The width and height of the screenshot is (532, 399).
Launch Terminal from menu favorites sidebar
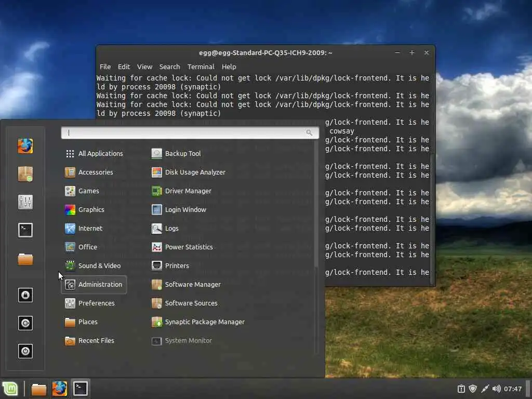(25, 230)
